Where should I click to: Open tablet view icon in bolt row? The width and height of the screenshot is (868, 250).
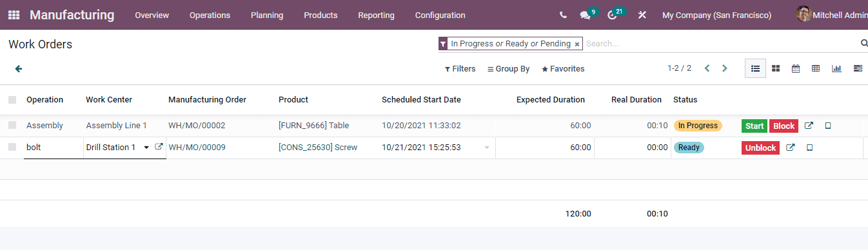coord(809,148)
